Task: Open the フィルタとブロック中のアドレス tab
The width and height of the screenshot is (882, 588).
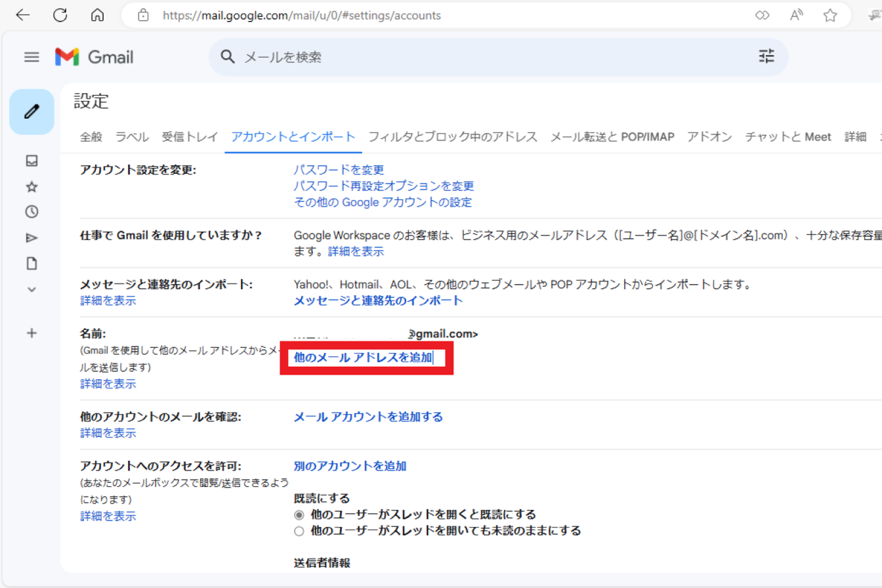Action: coord(453,137)
